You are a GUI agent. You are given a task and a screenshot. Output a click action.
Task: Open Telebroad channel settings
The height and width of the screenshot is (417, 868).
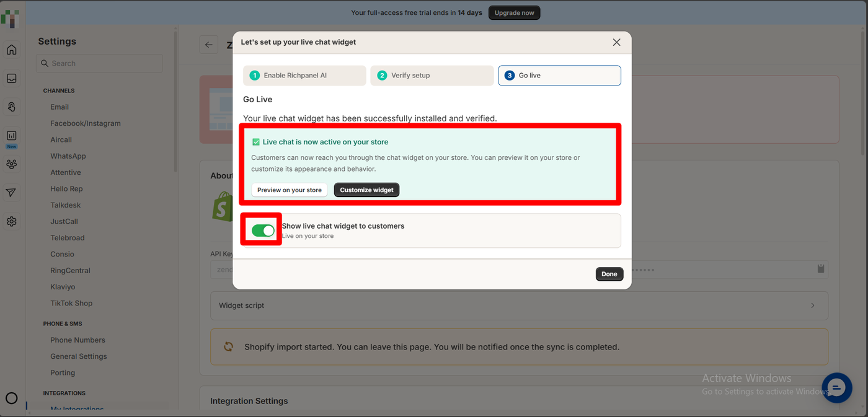(x=68, y=238)
